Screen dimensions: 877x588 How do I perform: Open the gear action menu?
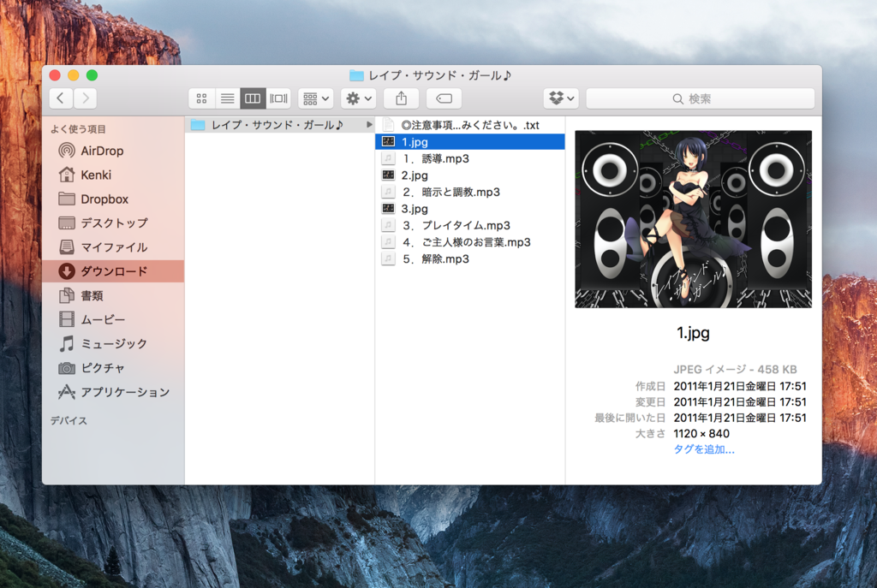[x=359, y=99]
